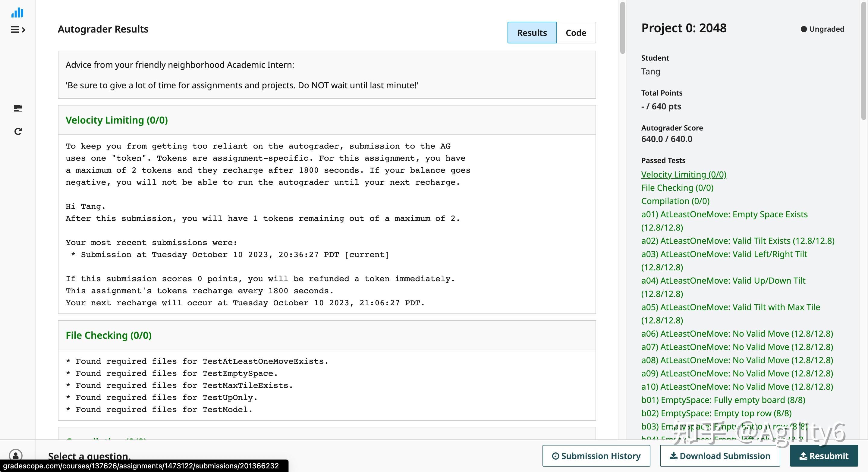Open File Checking (0/0) in Passed Tests
This screenshot has height=472, width=868.
pos(677,188)
